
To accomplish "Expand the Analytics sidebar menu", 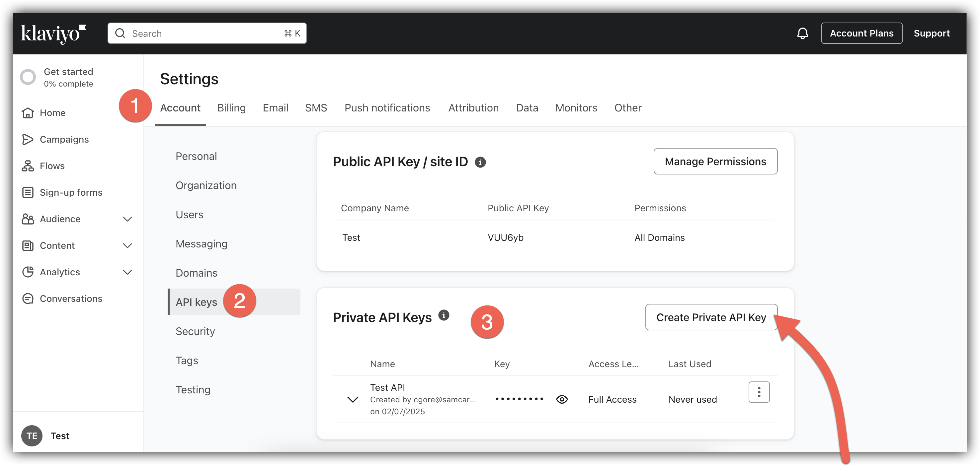I will pos(127,272).
